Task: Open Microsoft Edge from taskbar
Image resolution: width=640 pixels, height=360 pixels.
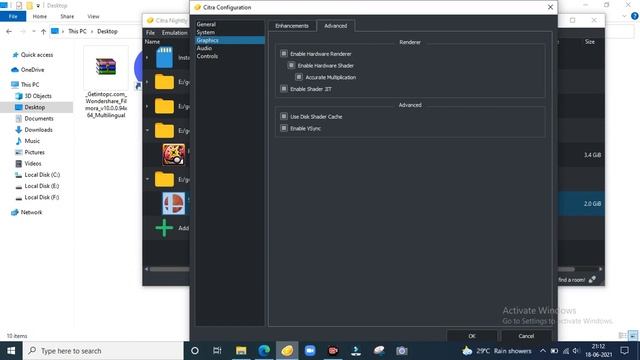Action: point(264,351)
